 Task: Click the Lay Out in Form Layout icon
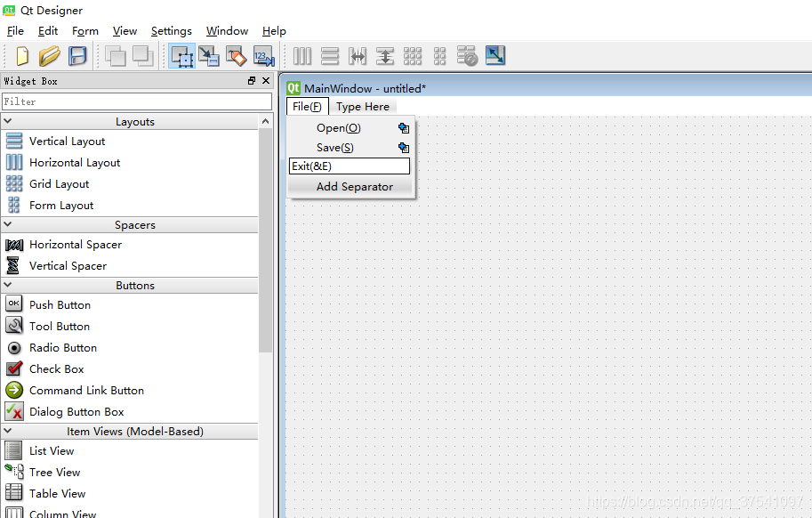[x=439, y=56]
